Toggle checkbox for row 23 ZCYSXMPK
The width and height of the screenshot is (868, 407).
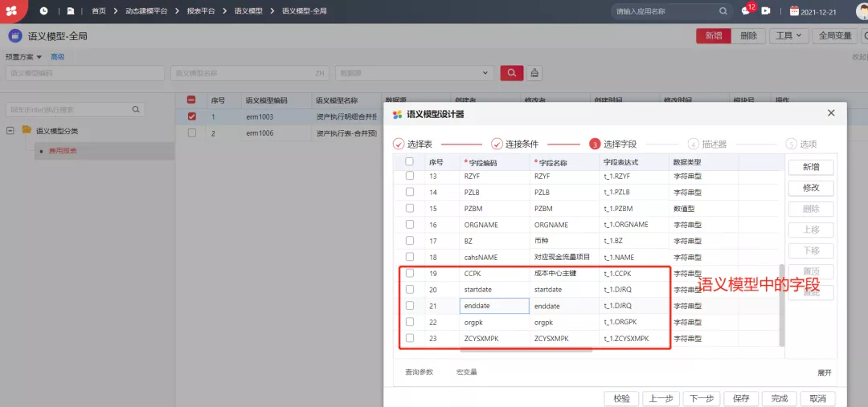pyautogui.click(x=410, y=338)
